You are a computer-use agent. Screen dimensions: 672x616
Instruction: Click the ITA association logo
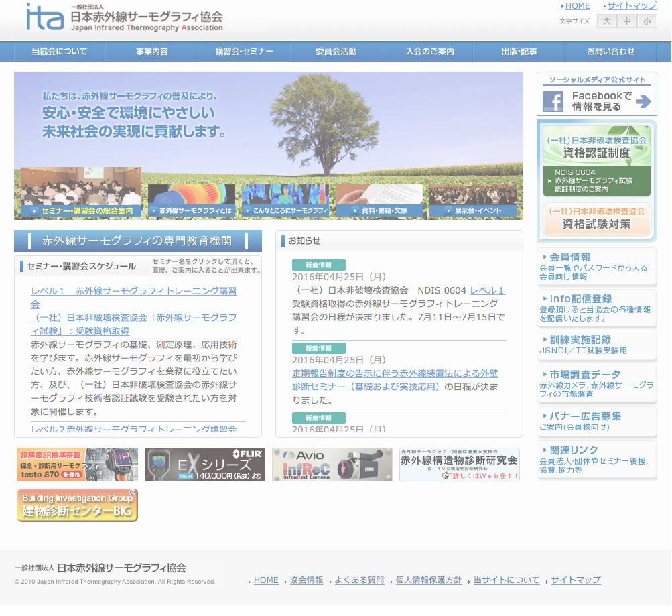[125, 17]
